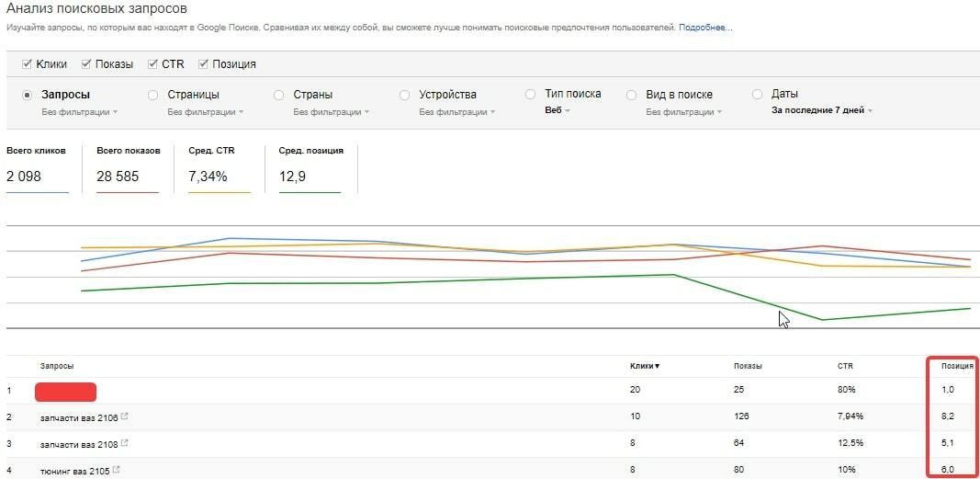Toggle the CTR checkbox
This screenshot has height=479, width=980.
tap(152, 63)
